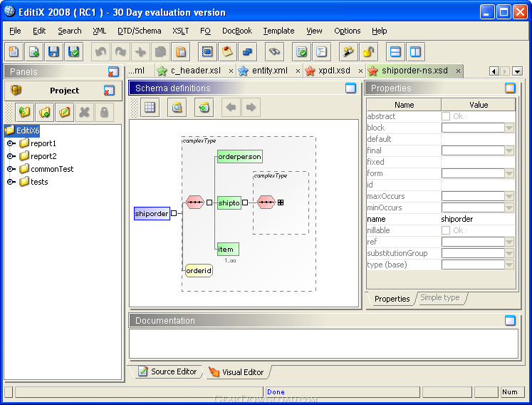Image resolution: width=532 pixels, height=405 pixels.
Task: Open the Simple type tab
Action: pos(439,298)
